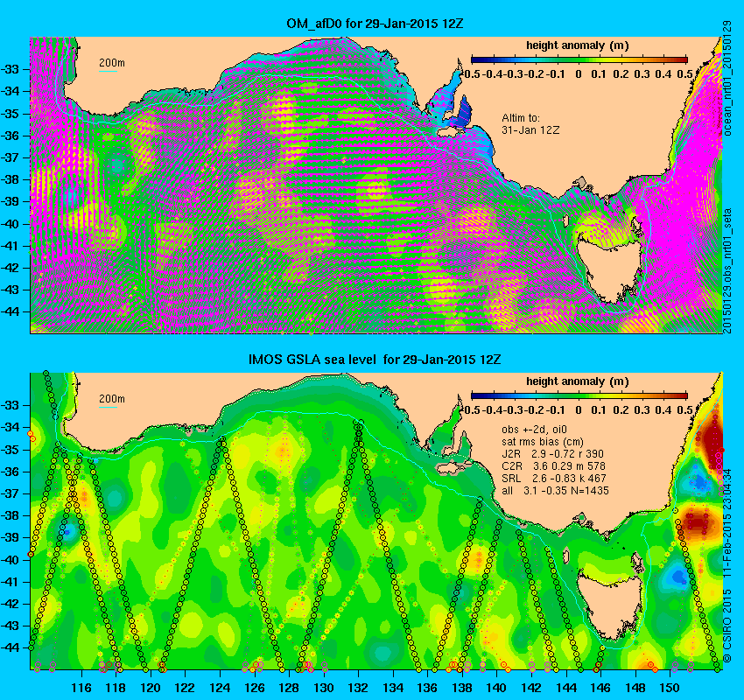The height and width of the screenshot is (700, 744).
Task: Click the title "IMOS GSLA sea level for 29-Jan-2015 12Z"
Action: (x=375, y=360)
